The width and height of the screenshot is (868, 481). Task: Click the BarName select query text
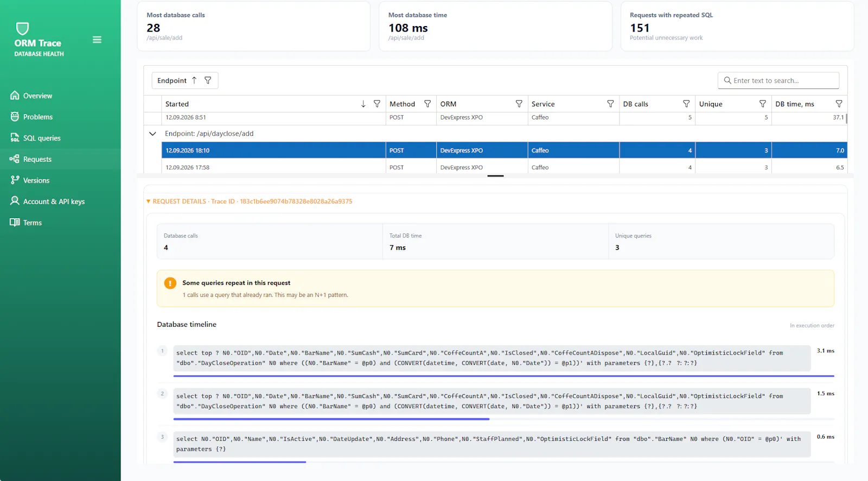492,444
